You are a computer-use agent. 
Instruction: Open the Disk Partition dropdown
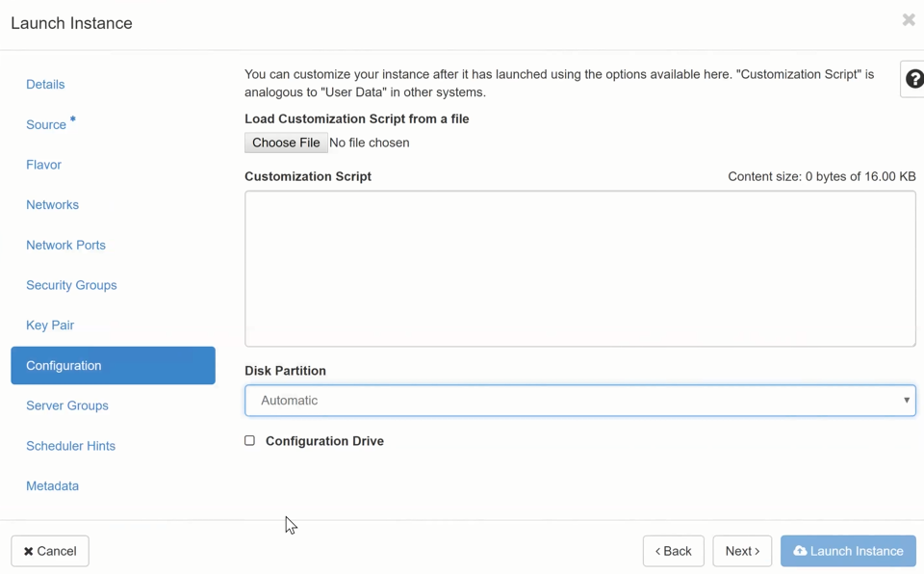click(x=579, y=401)
